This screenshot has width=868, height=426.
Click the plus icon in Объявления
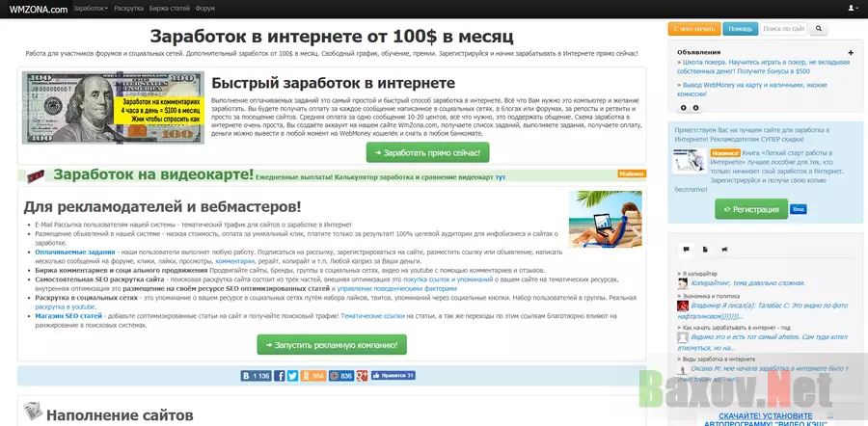[x=851, y=53]
